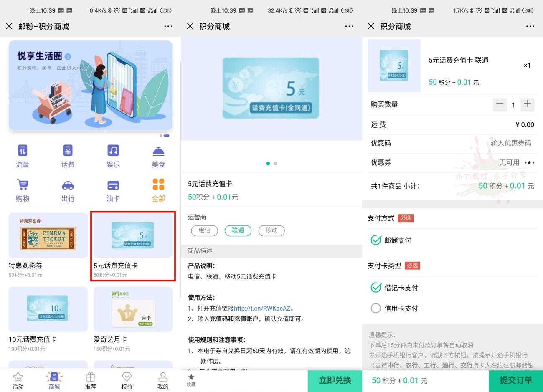The height and width of the screenshot is (392, 543).
Task: Switch to the 我的 bottom tab
Action: [x=163, y=380]
